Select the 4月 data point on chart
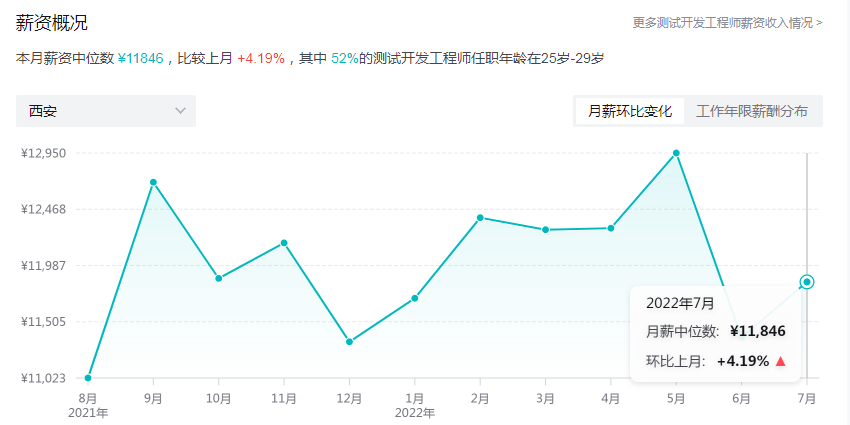The height and width of the screenshot is (425, 850). pos(611,228)
